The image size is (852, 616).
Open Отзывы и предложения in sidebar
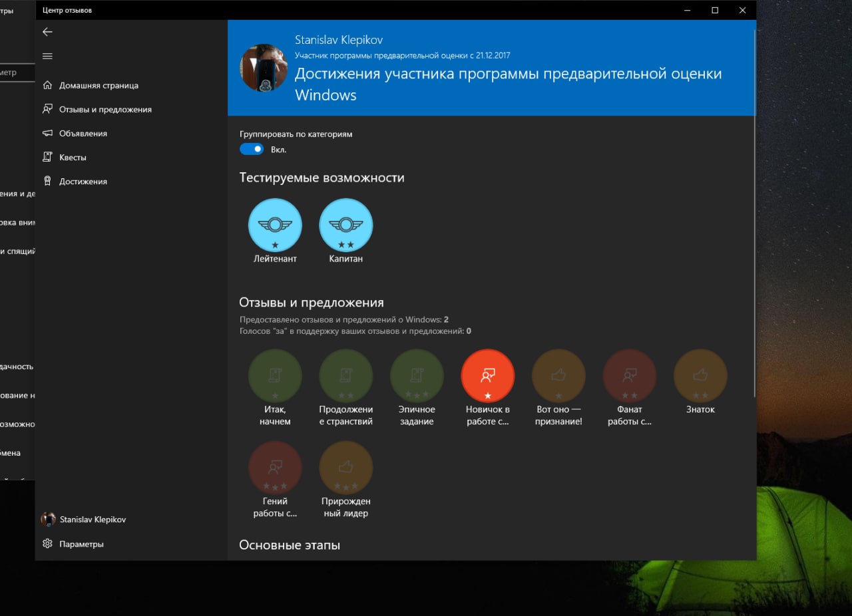click(131, 109)
